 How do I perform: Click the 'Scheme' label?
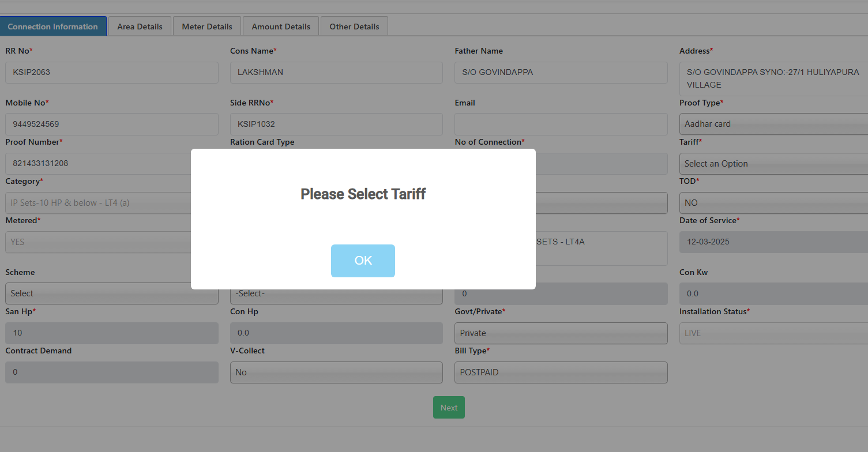(20, 272)
